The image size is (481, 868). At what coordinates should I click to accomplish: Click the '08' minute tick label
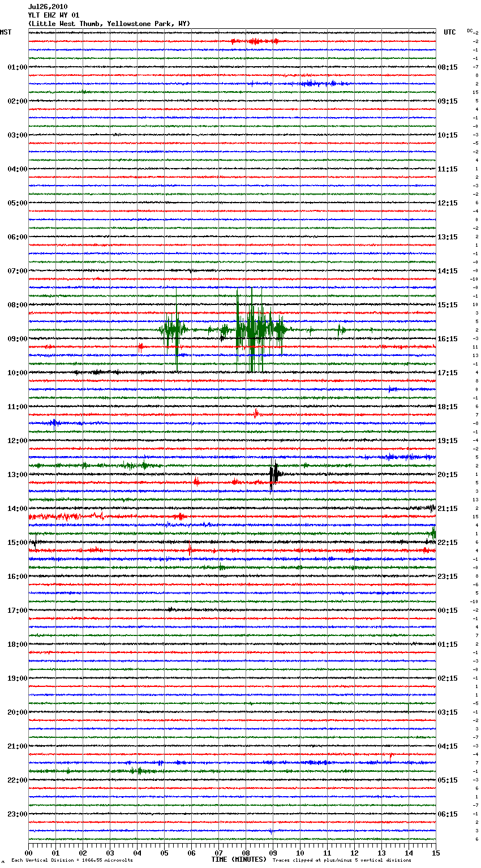pyautogui.click(x=246, y=853)
